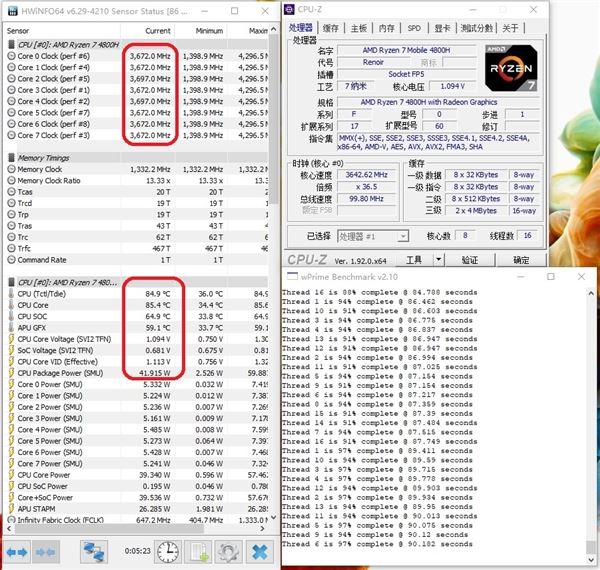Click the 验证 button in CPU-Z

(470, 260)
